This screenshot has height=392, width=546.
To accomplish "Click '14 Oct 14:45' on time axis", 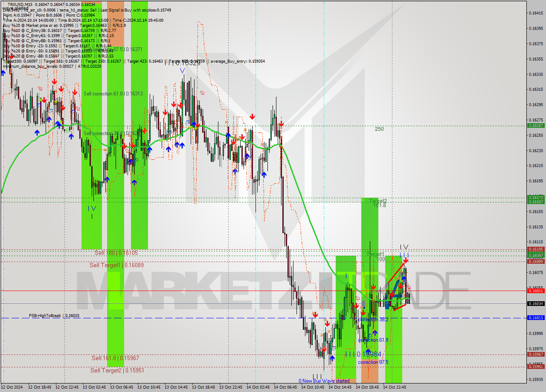I will click(340, 387).
